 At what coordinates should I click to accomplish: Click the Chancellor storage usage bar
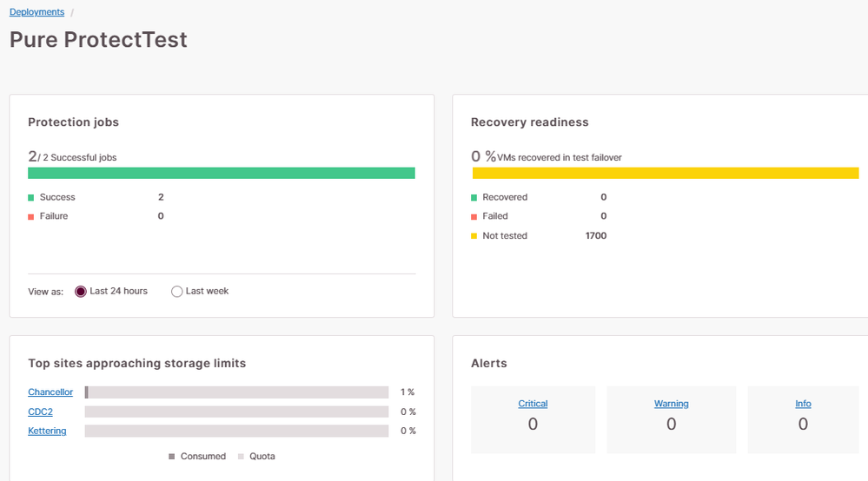(236, 392)
